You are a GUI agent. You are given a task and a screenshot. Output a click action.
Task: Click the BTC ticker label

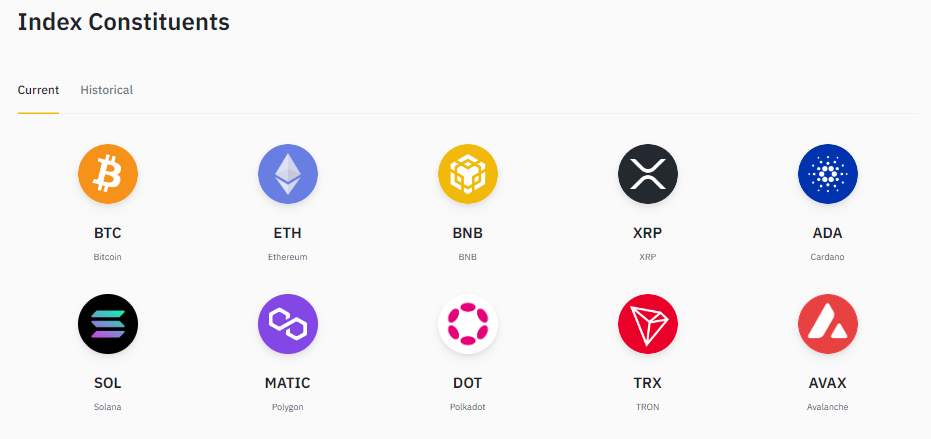click(107, 233)
